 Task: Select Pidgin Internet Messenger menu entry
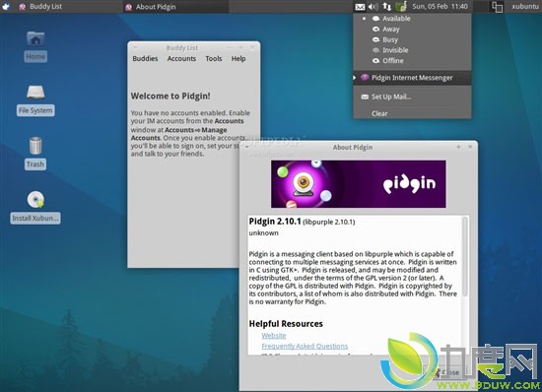tap(412, 78)
